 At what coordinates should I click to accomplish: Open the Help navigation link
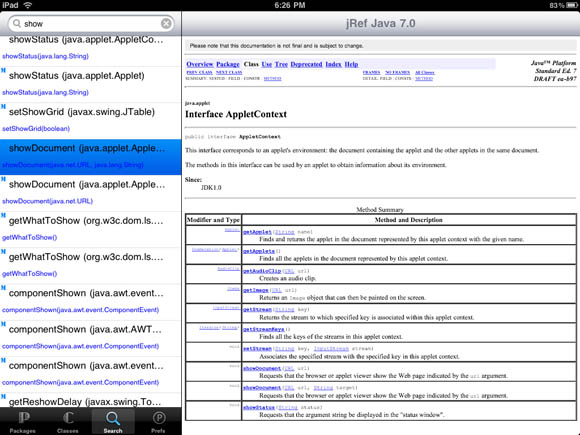coord(351,64)
